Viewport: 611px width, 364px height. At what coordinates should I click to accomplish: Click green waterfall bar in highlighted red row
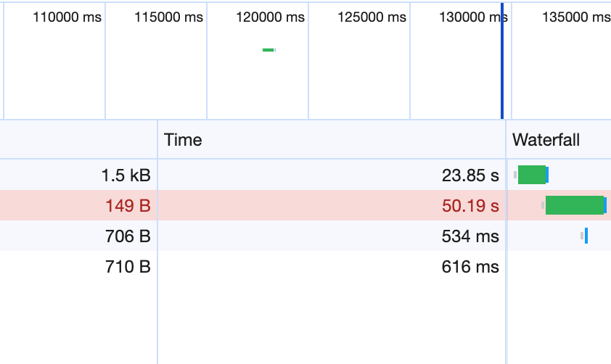pos(574,205)
